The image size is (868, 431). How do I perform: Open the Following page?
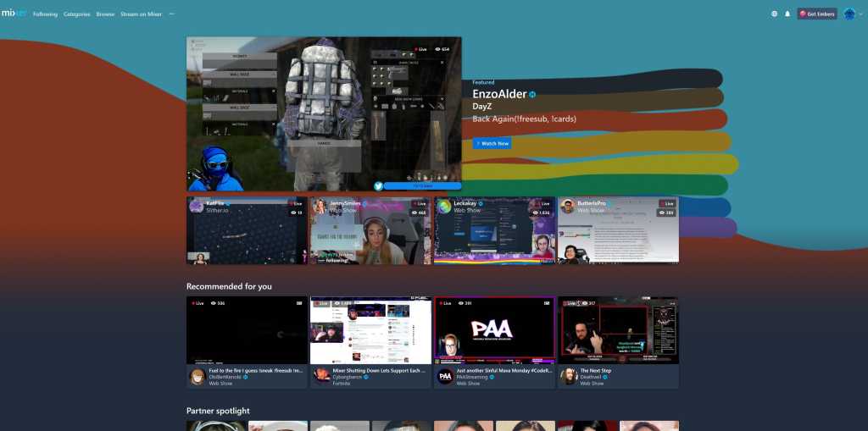46,14
